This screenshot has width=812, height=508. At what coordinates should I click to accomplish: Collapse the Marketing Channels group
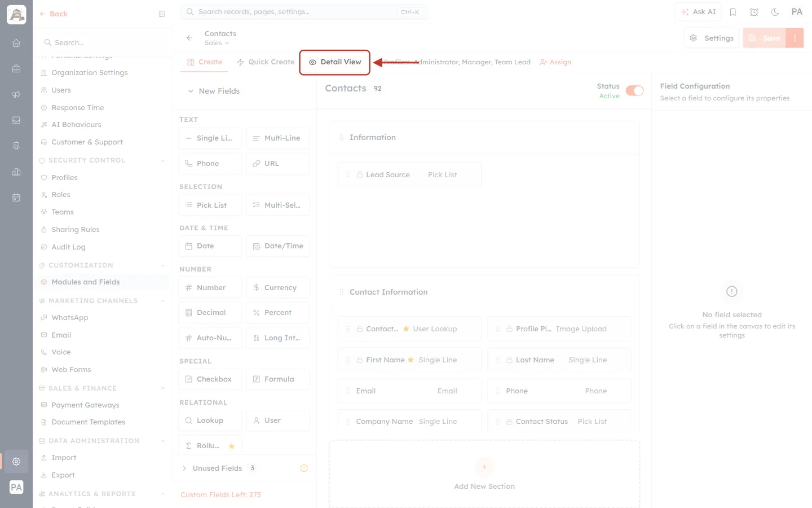click(162, 301)
